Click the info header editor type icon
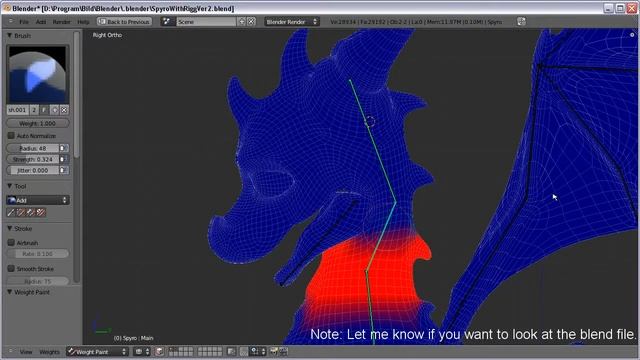This screenshot has height=360, width=640. (x=11, y=21)
